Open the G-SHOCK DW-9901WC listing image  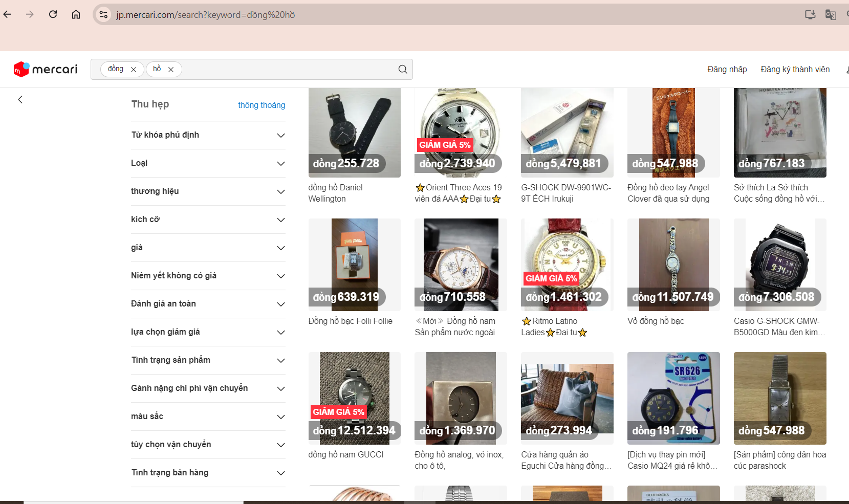click(567, 133)
